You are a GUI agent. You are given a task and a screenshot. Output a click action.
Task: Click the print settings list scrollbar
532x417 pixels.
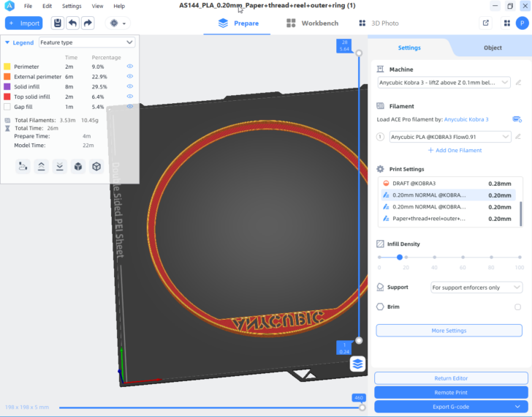coord(521,214)
